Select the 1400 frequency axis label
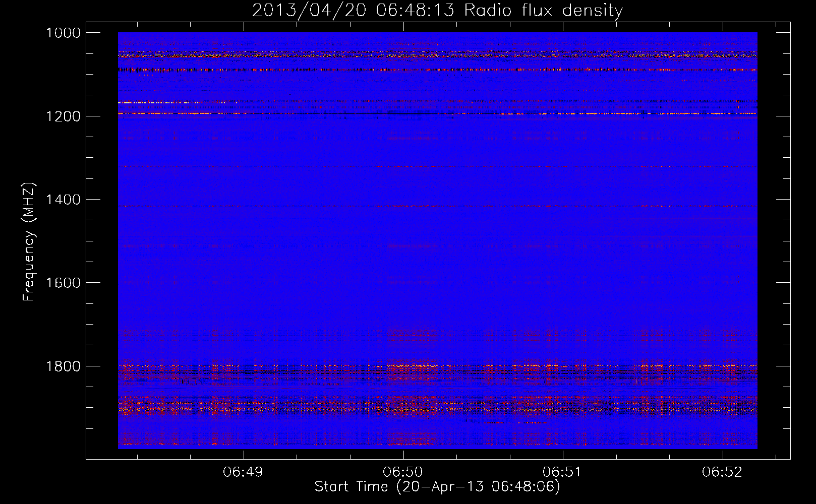 coord(63,200)
